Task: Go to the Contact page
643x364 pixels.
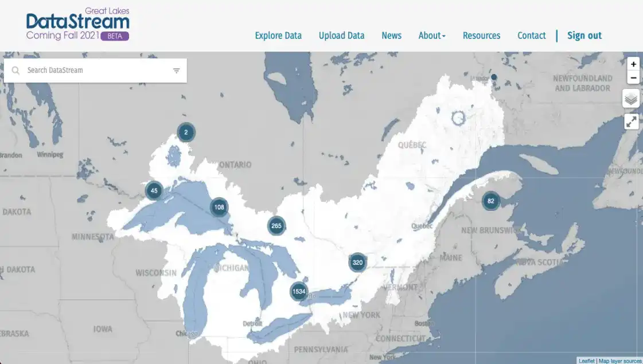Action: click(532, 36)
